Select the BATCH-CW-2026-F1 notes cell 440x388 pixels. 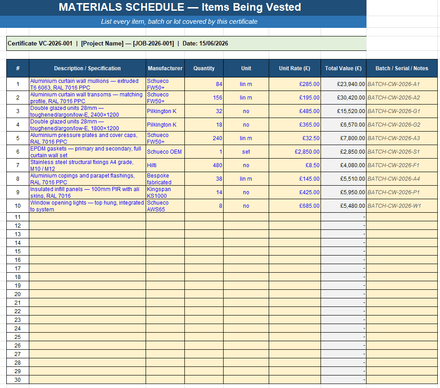click(x=402, y=165)
